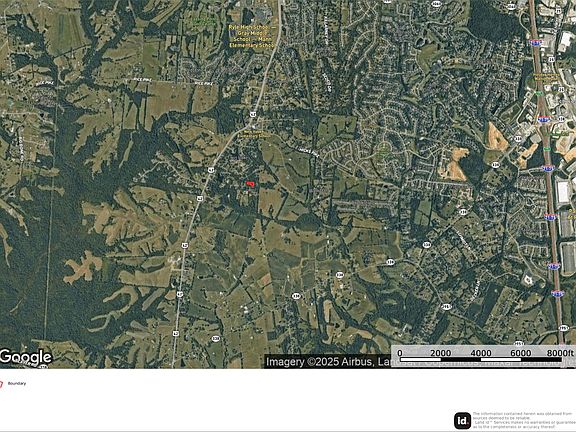576x432 pixels.
Task: Click the interstate shield nearest the scale bar
Action: (557, 293)
